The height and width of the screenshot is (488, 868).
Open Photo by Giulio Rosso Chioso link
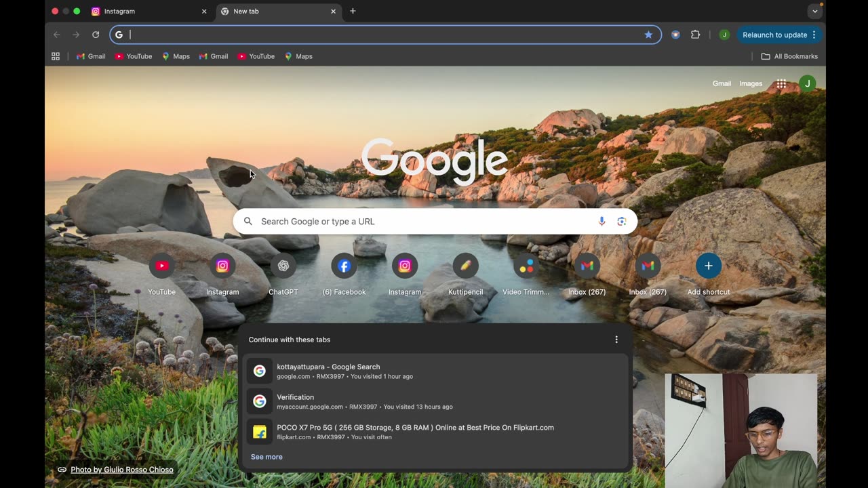point(122,470)
